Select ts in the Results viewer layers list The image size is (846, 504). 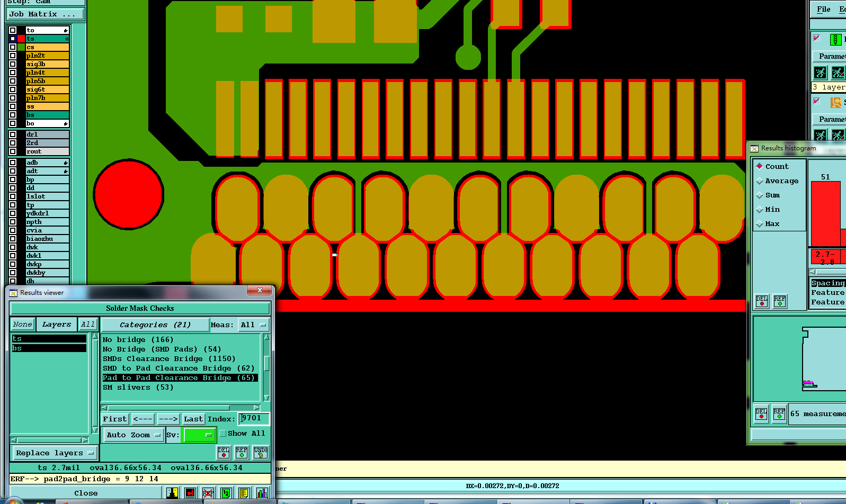pyautogui.click(x=49, y=339)
